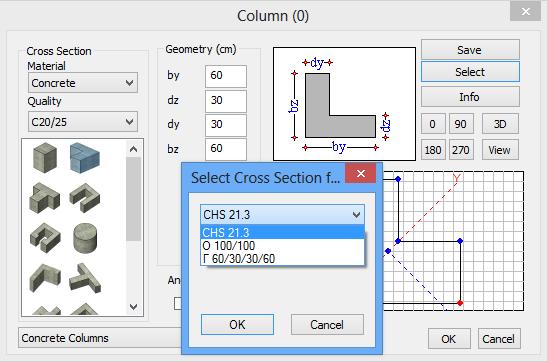547x362 pixels.
Task: Choose the C-shaped channel section icon
Action: tap(85, 198)
